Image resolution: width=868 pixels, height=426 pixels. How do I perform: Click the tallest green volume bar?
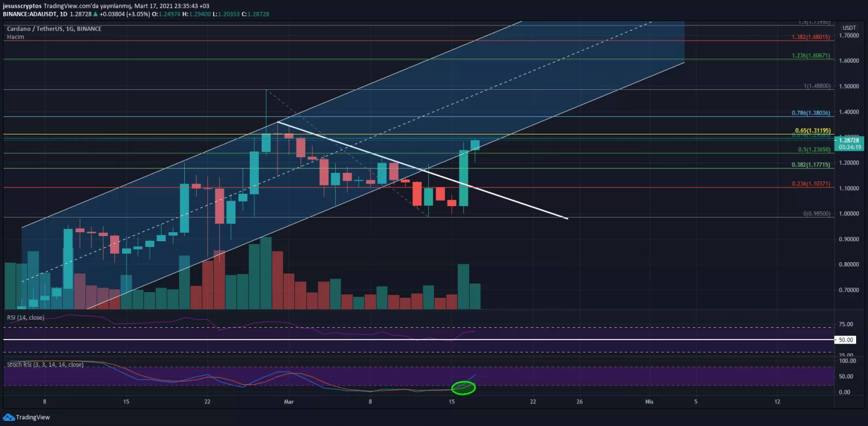click(x=266, y=273)
